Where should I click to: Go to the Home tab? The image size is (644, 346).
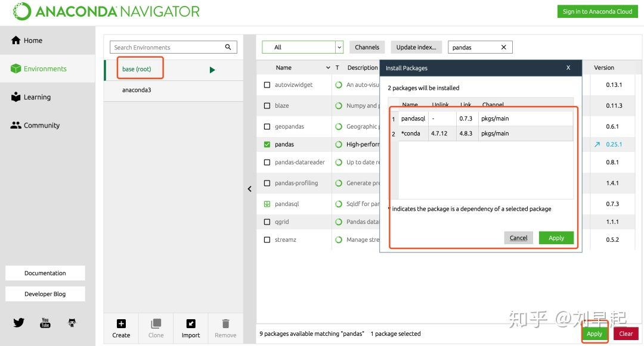48,40
